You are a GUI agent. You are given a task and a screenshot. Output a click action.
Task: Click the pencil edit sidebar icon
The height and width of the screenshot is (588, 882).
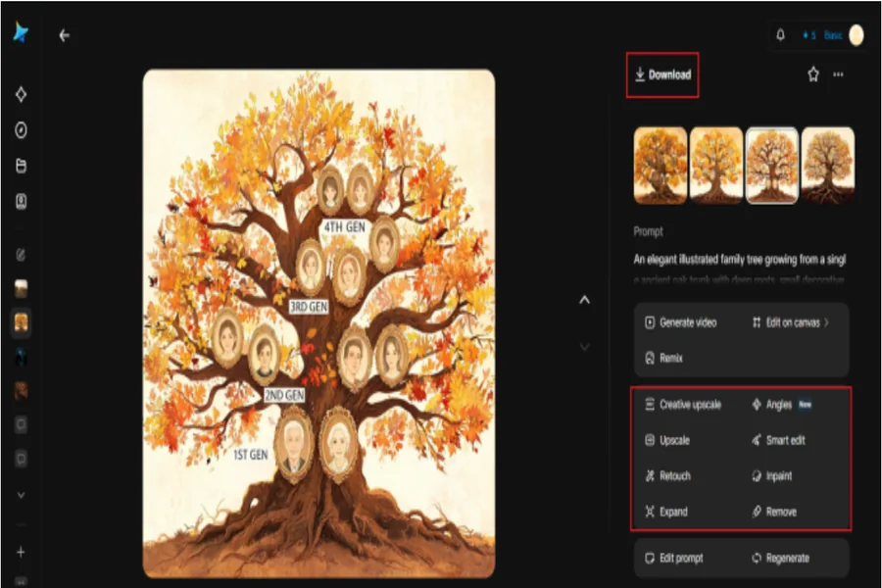(21, 255)
